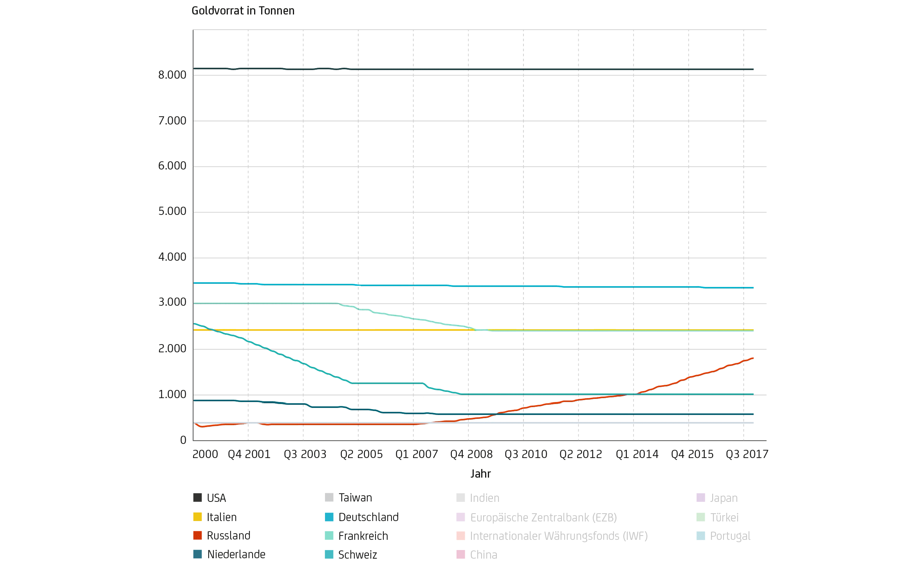Click the Frankreich legend color swatch

click(x=329, y=536)
